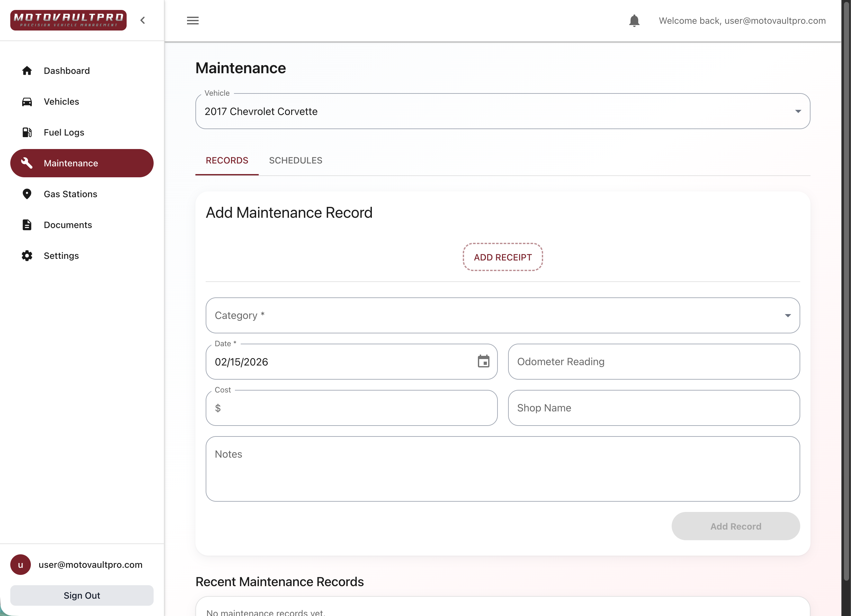Click the Odometer Reading field

tap(654, 361)
